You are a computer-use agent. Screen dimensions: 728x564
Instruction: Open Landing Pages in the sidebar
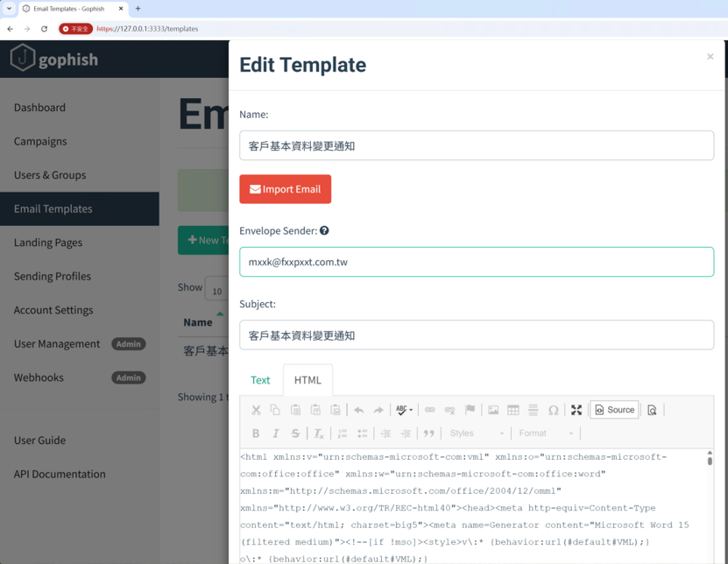tap(48, 243)
